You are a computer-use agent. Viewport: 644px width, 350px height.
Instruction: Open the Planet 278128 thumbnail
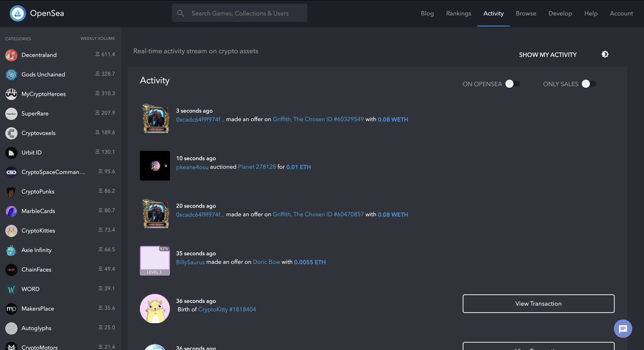click(155, 165)
